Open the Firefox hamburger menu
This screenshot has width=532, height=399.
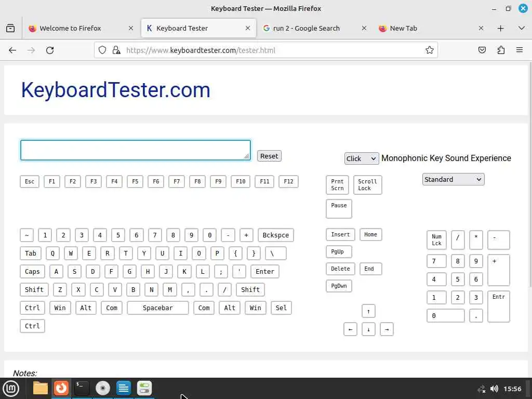pyautogui.click(x=519, y=50)
